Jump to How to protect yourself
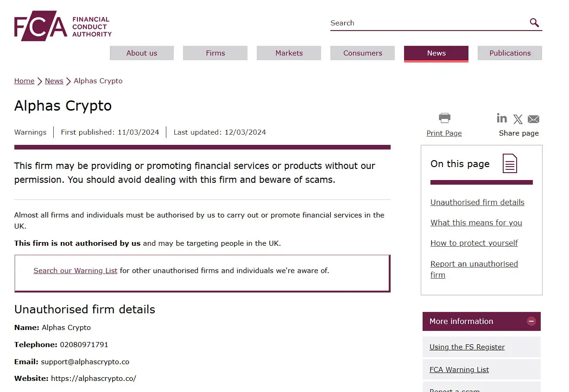 point(474,243)
